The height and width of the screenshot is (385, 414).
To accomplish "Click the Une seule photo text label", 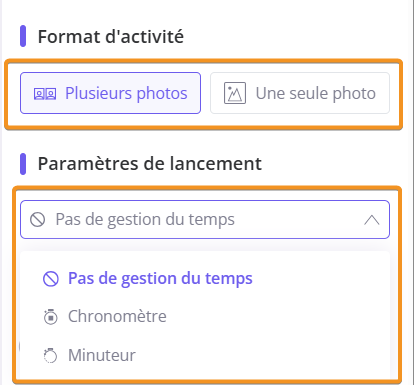I will [x=316, y=93].
